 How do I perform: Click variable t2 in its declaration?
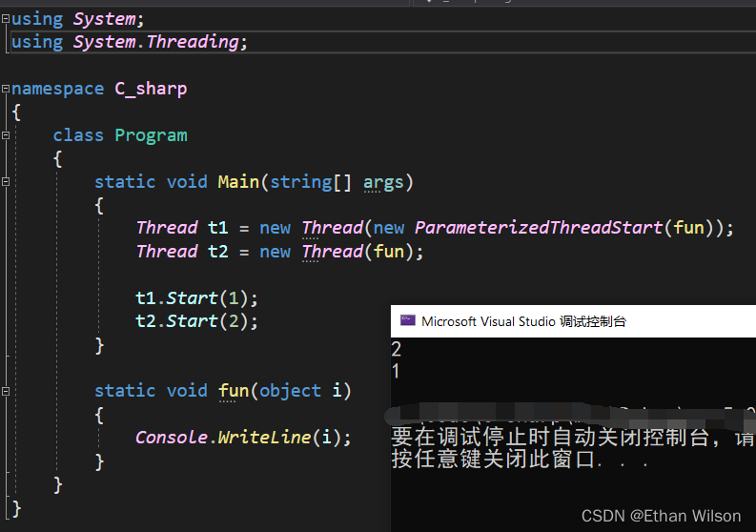(x=218, y=252)
